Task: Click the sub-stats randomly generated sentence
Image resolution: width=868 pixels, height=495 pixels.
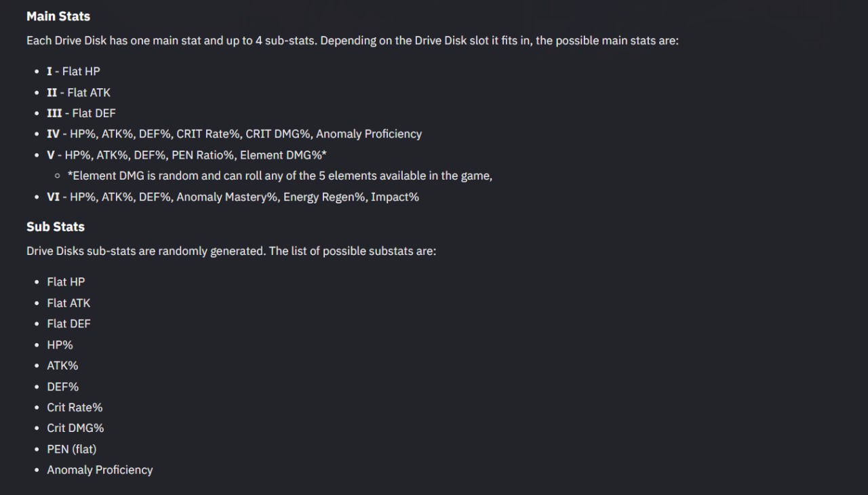Action: pos(231,251)
